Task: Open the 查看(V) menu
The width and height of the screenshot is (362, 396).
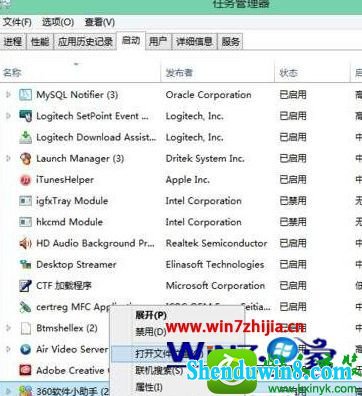Action: click(x=99, y=22)
